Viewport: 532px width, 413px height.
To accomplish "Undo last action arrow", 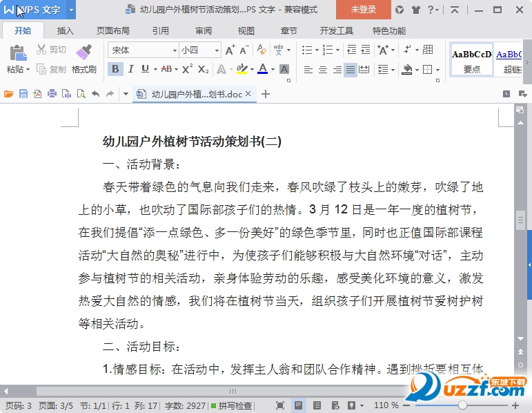I will [x=96, y=94].
